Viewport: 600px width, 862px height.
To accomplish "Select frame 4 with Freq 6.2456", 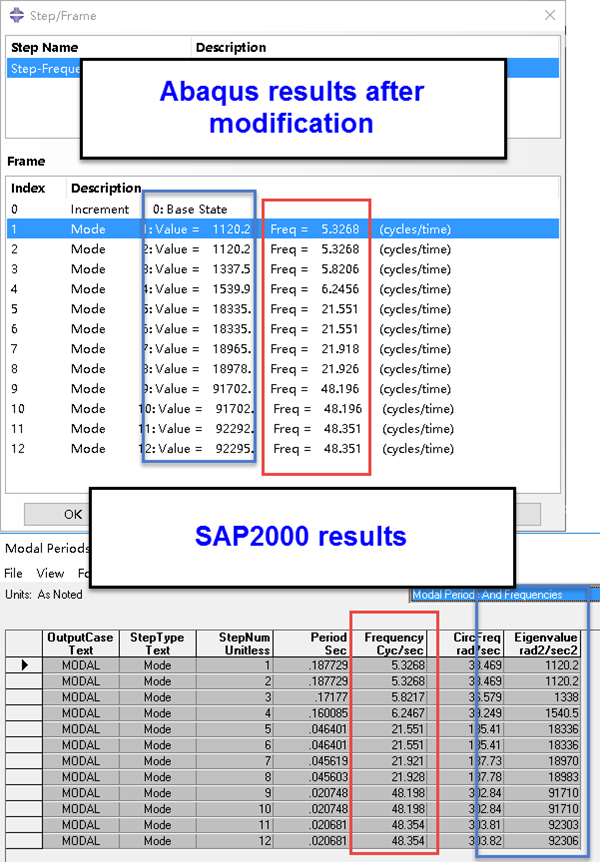I will click(x=283, y=289).
